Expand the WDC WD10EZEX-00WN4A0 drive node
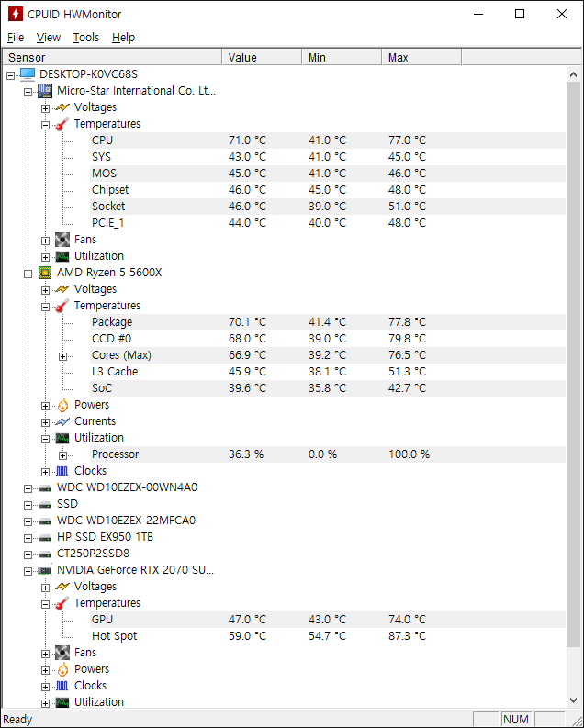Viewport: 584px width, 728px height. coord(28,487)
